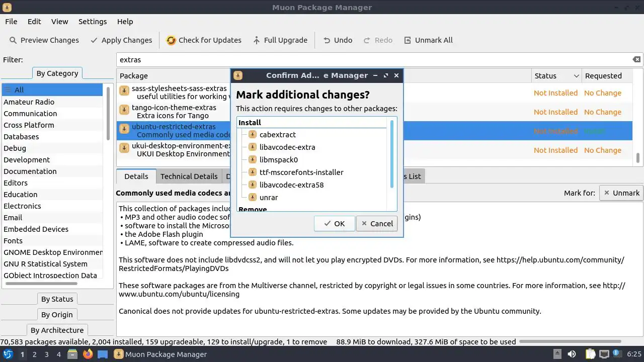The width and height of the screenshot is (644, 362).
Task: Open the File menu
Action: 11,22
